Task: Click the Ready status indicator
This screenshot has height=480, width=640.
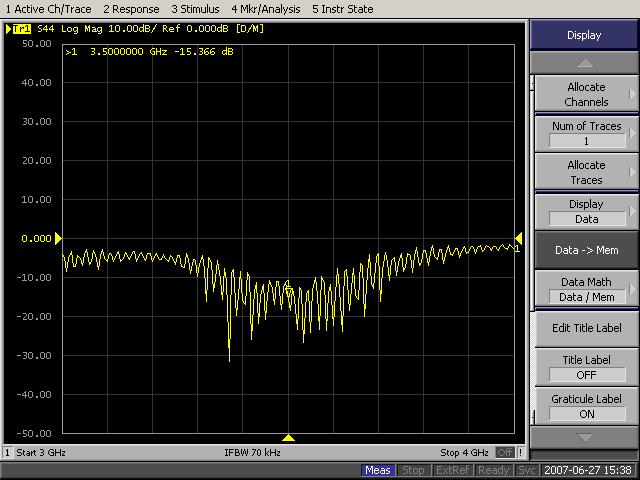Action: [493, 470]
